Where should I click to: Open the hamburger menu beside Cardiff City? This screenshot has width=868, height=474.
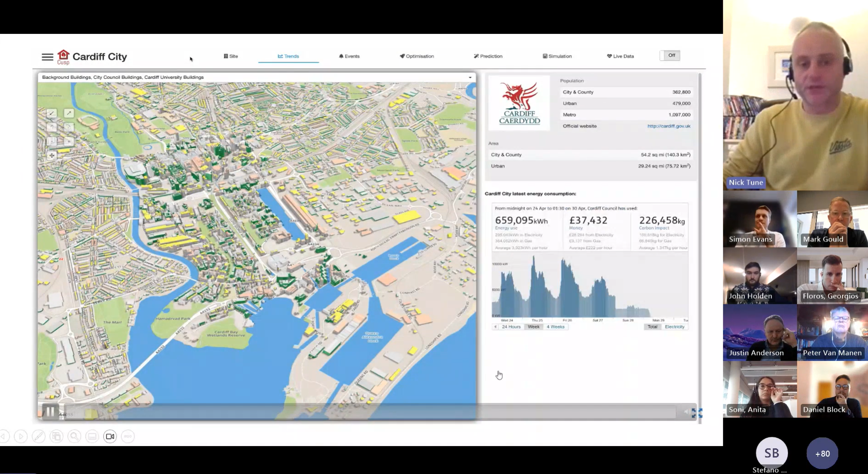47,57
